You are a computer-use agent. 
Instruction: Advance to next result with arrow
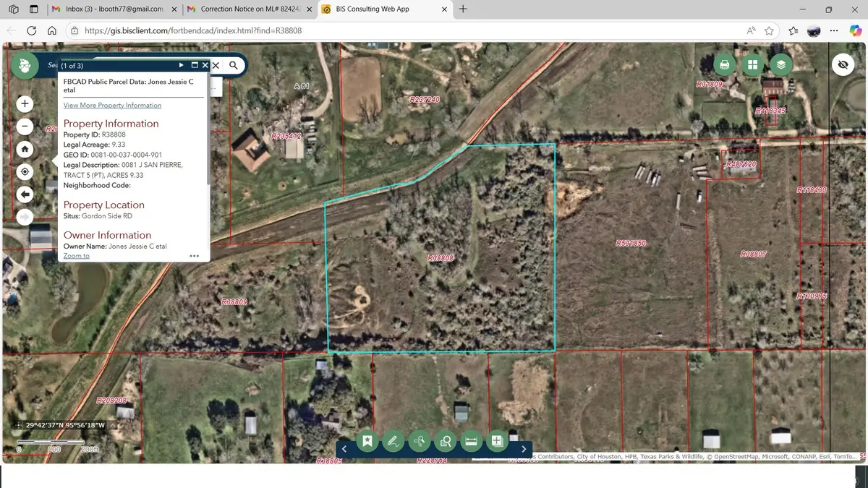181,64
